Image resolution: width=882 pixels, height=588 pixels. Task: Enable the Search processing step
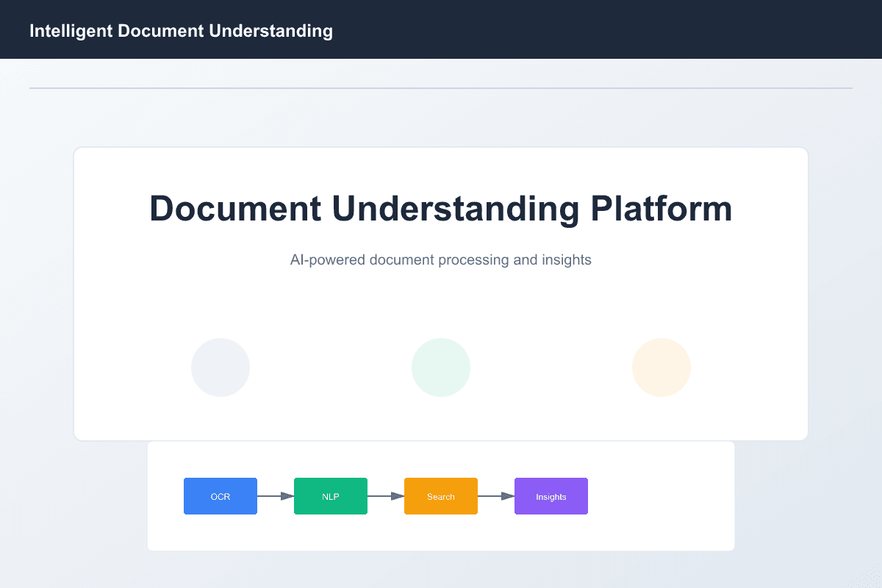point(441,496)
